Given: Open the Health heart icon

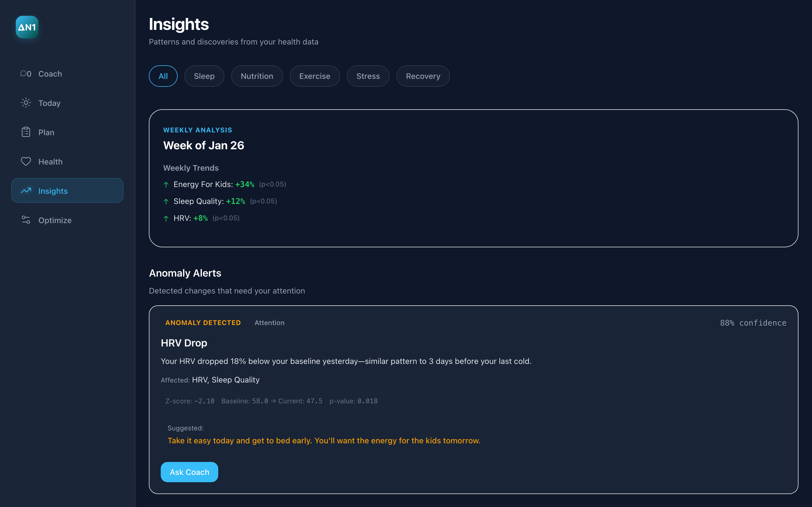Looking at the screenshot, I should click(x=26, y=161).
